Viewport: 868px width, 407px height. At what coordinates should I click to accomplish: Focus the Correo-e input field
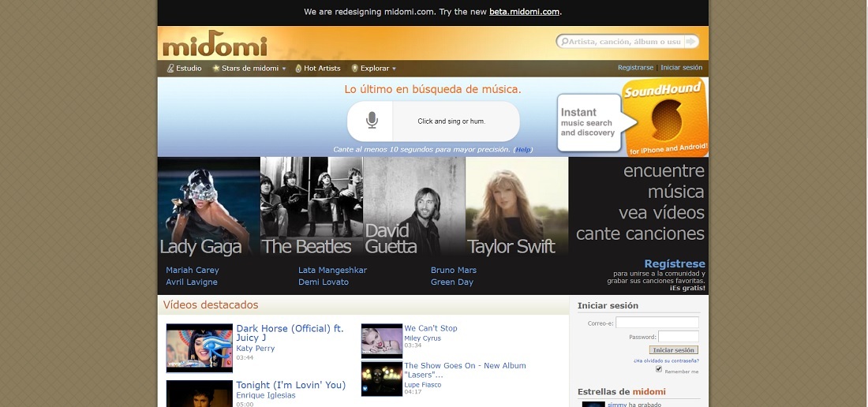tap(657, 323)
